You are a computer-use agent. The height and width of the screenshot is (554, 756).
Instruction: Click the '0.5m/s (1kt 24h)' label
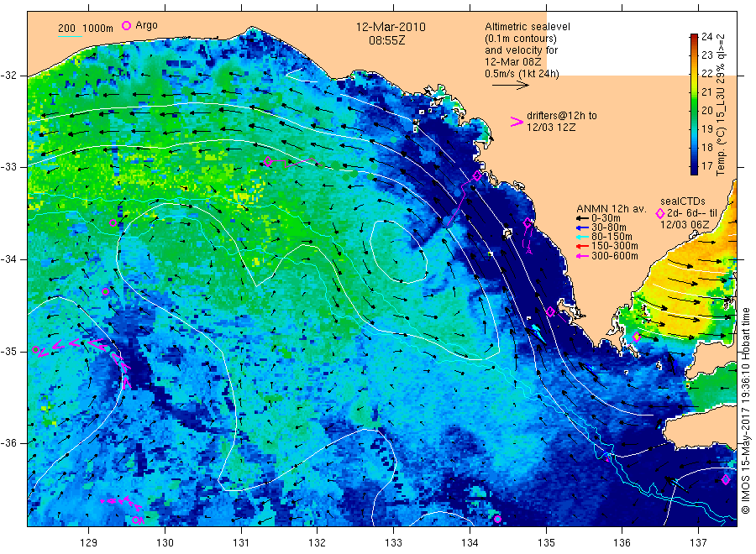(522, 74)
